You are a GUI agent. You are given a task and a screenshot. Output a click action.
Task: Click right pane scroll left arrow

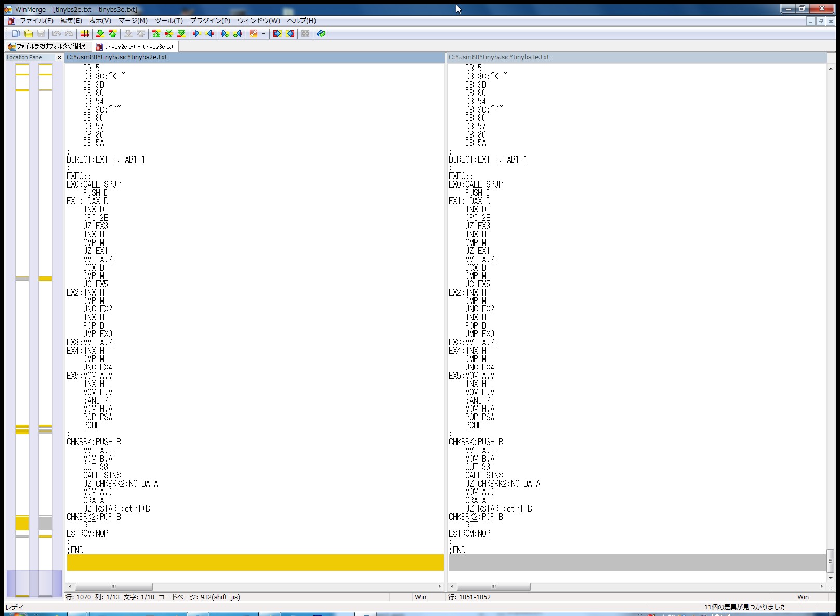click(452, 586)
